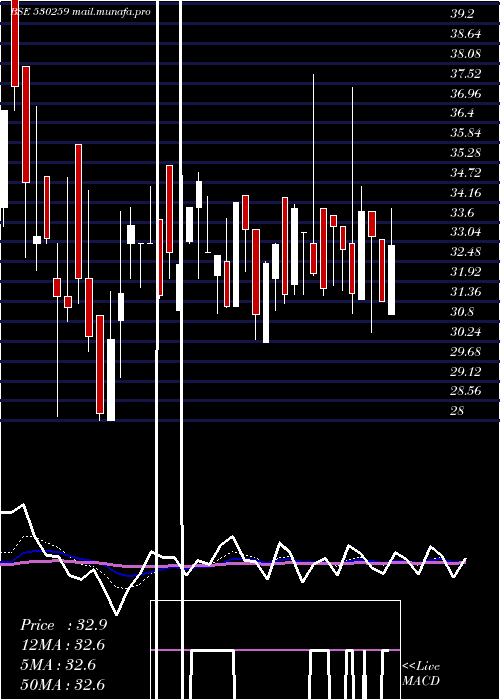
Task: Select the 30.8 price axis label
Action: click(x=462, y=311)
